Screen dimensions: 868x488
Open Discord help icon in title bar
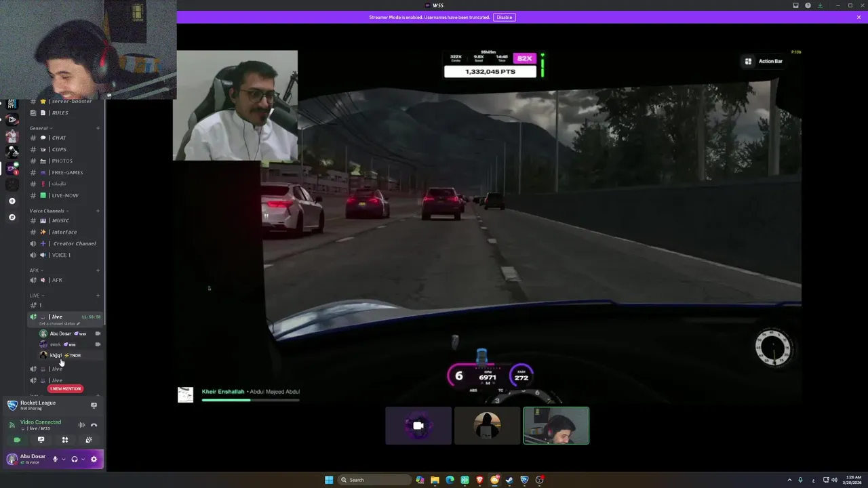tap(808, 5)
